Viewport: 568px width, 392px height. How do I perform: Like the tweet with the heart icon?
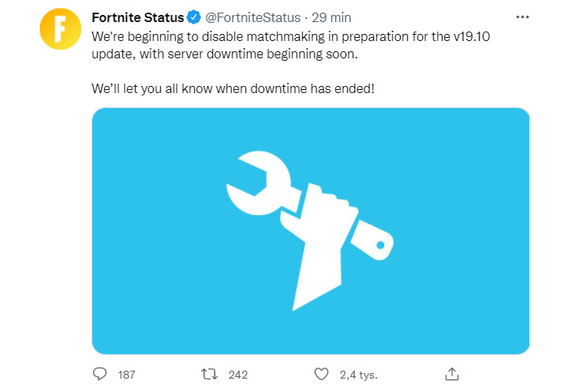pyautogui.click(x=320, y=374)
